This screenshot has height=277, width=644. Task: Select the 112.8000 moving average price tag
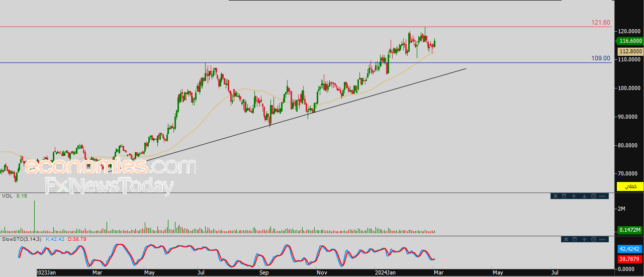630,51
